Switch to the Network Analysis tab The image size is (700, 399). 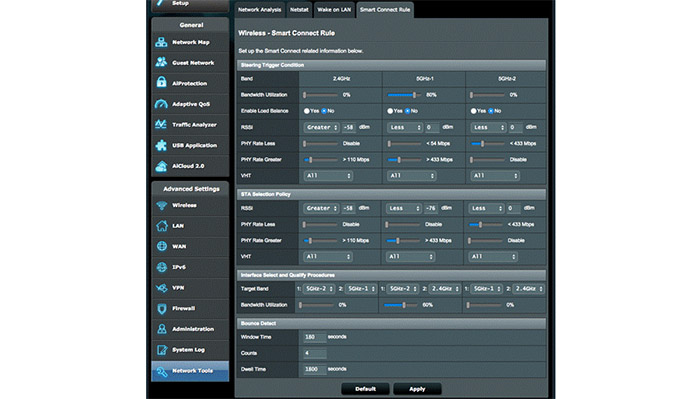pyautogui.click(x=259, y=10)
